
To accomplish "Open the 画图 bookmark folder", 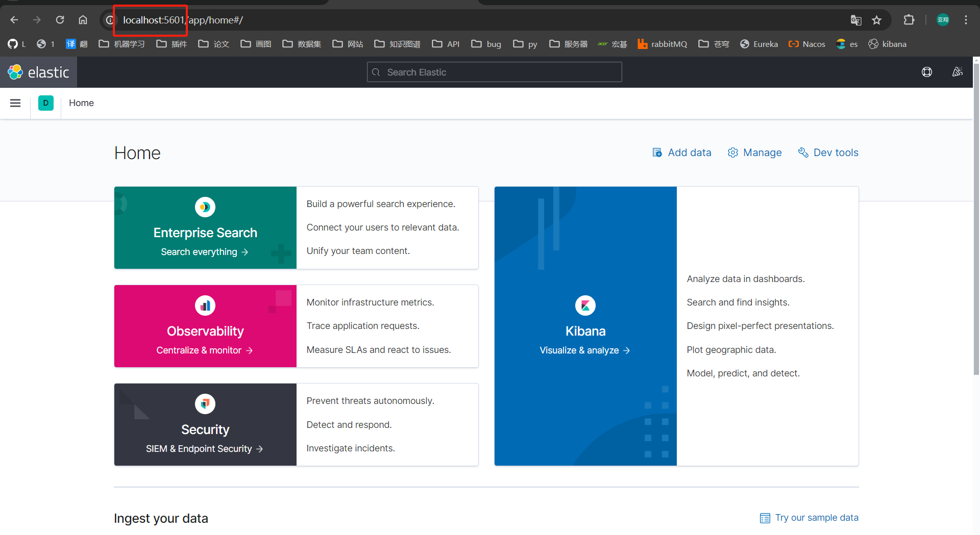I will pyautogui.click(x=256, y=44).
